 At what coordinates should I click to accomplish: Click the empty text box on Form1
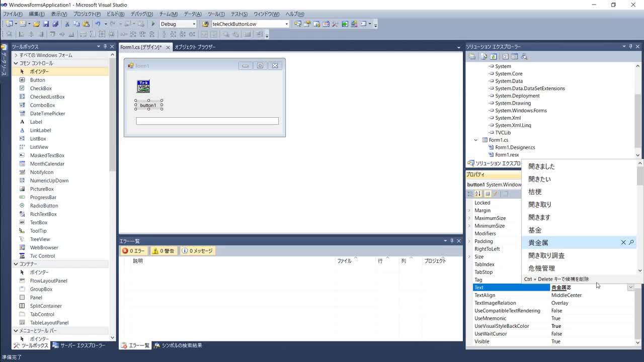pos(207,121)
